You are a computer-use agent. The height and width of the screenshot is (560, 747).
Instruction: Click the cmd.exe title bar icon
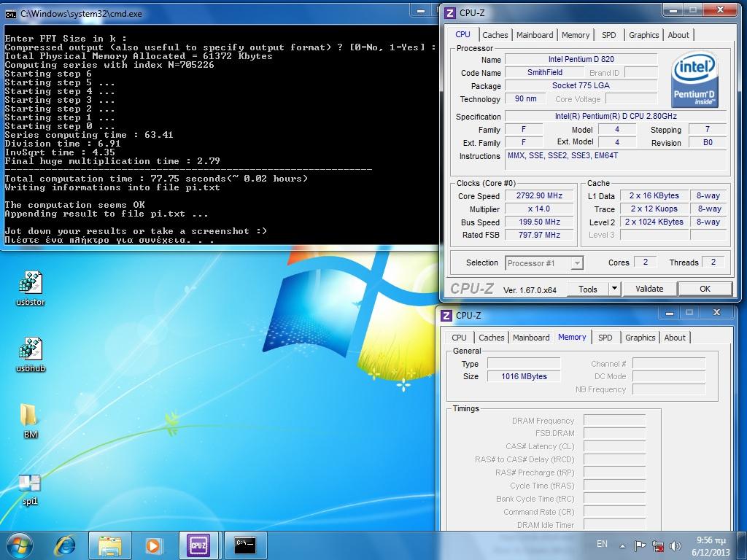point(10,14)
